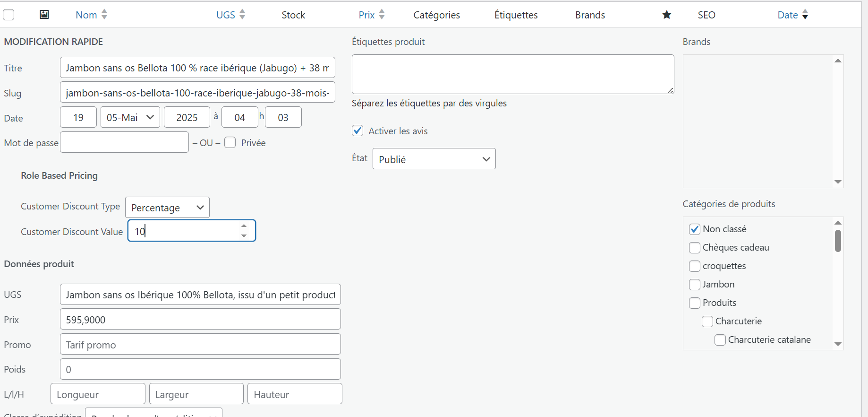Uncheck the Activer les avis checkbox
The height and width of the screenshot is (417, 868).
tap(357, 131)
